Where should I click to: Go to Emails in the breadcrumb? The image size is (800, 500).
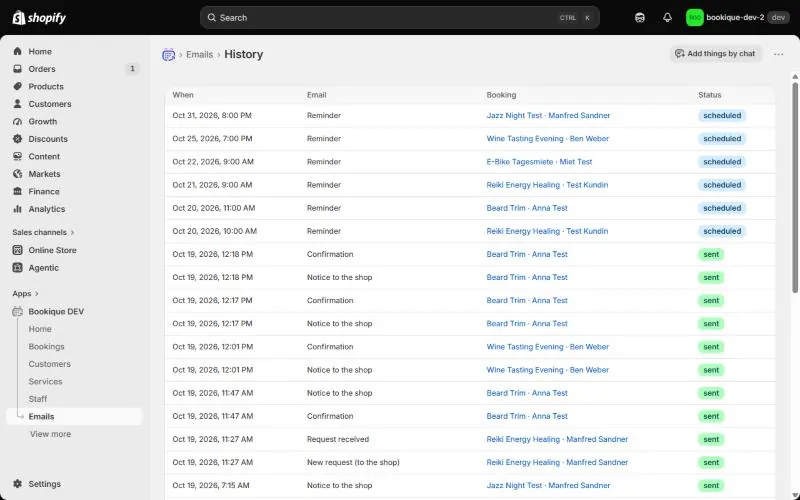click(x=199, y=54)
